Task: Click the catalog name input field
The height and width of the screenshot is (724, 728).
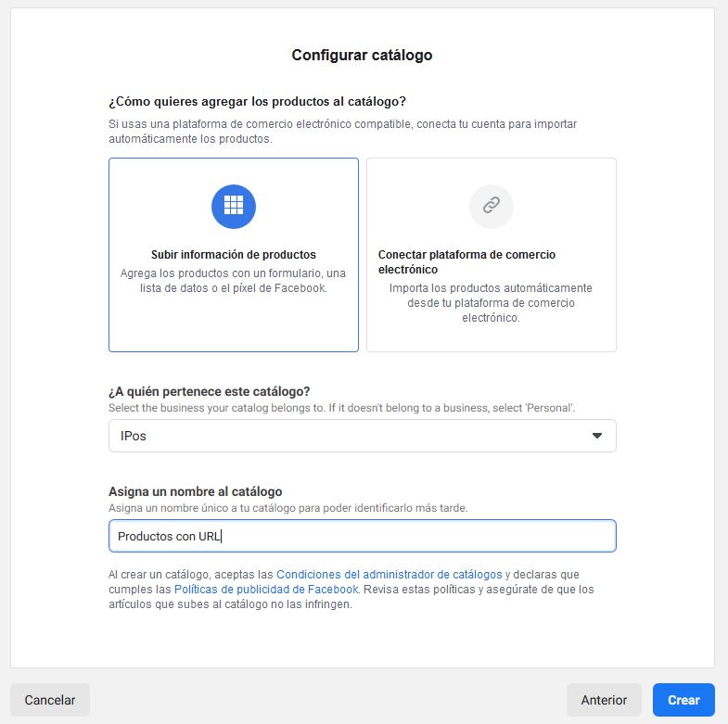Action: (362, 536)
